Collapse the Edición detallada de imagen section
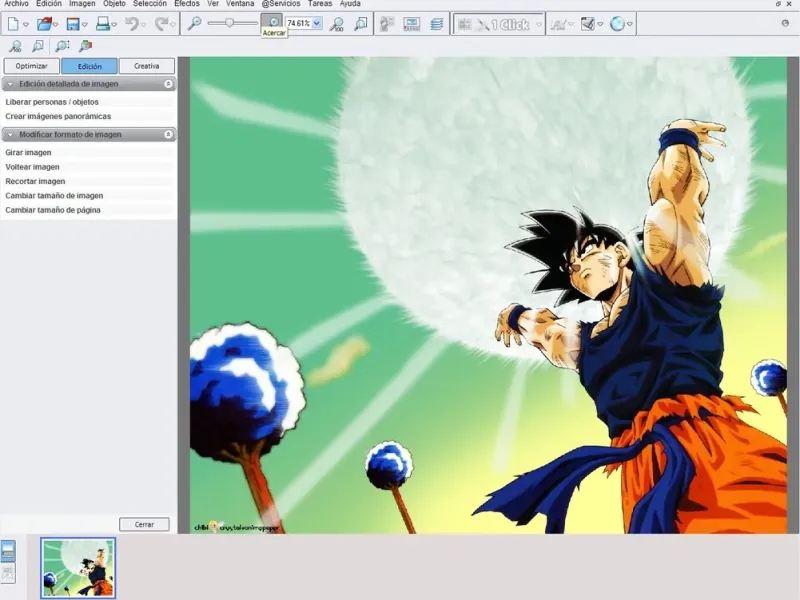 coord(168,84)
